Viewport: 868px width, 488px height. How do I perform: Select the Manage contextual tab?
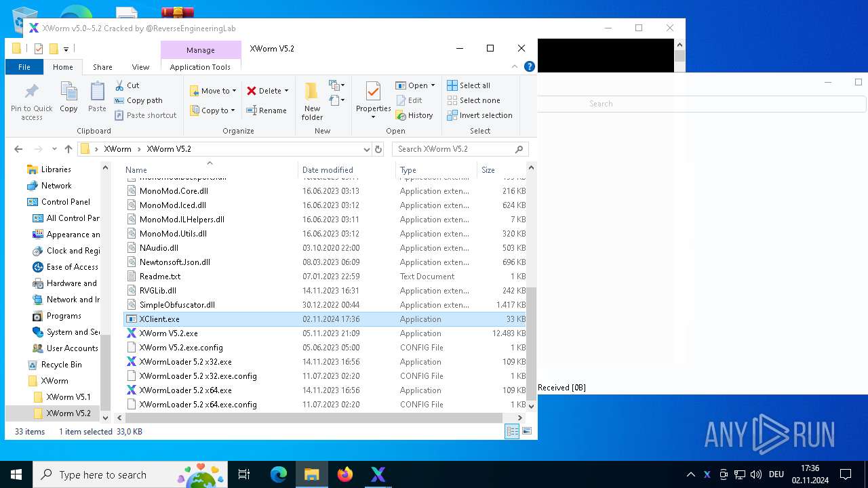click(201, 50)
